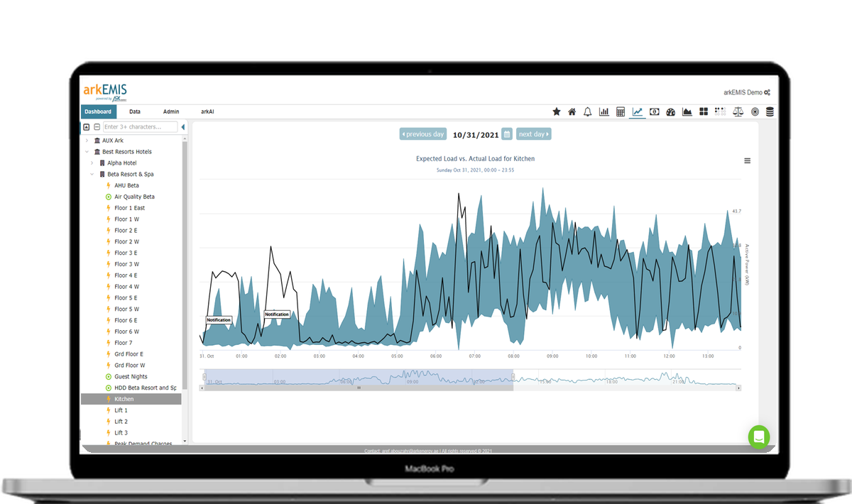Open the chart hamburger context menu

(748, 161)
